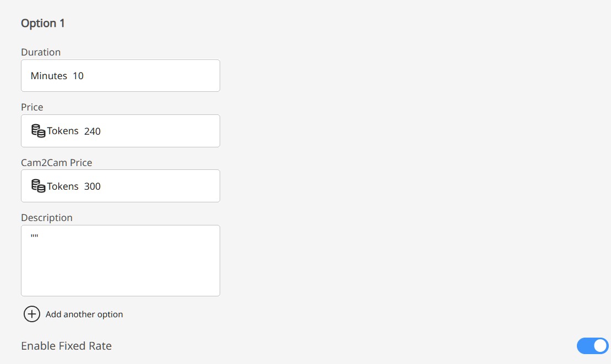The image size is (611, 364).
Task: Click the token coins icon in Price field
Action: [38, 131]
